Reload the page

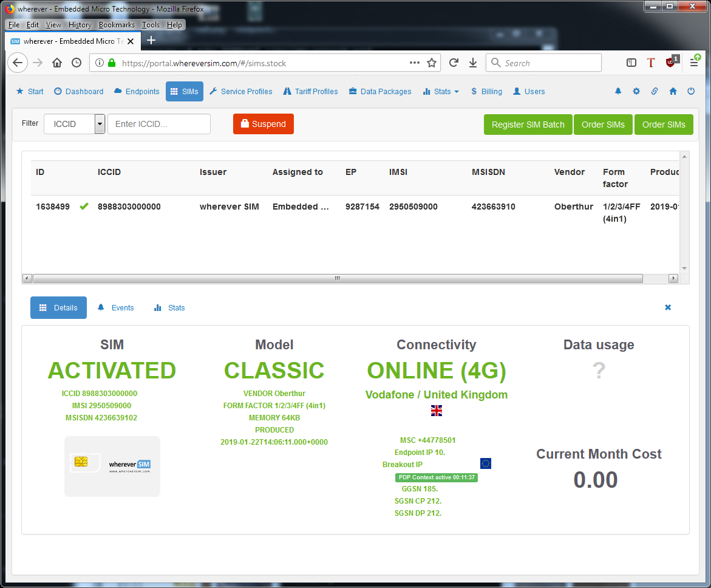[x=454, y=63]
